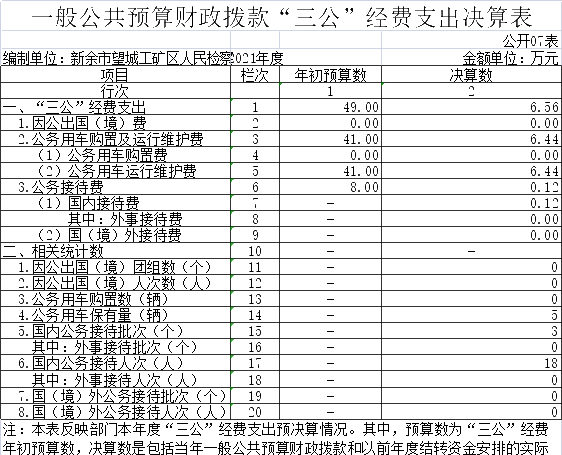The image size is (562, 455).
Task: Select the 公务用车保有量（辆） cell
Action: [x=115, y=315]
